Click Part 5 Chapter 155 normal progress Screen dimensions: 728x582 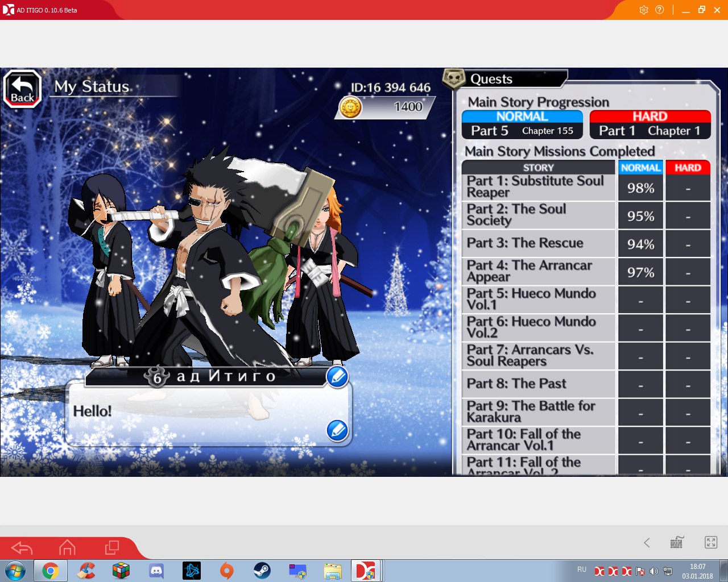[522, 131]
